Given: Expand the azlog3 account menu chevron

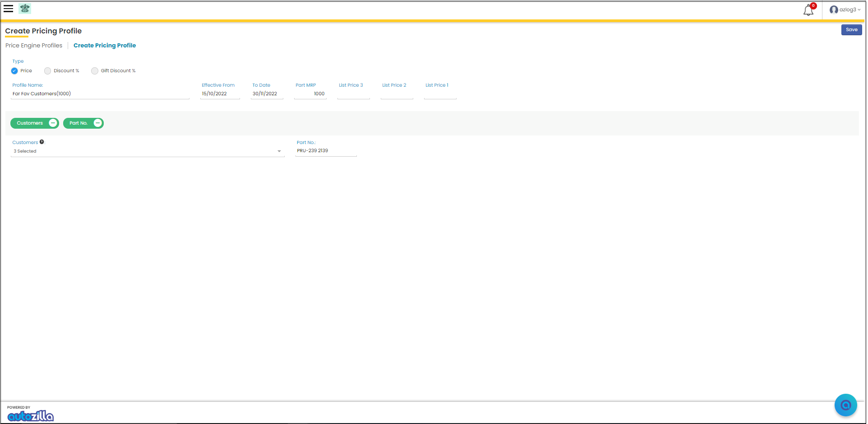Looking at the screenshot, I should click(859, 9).
